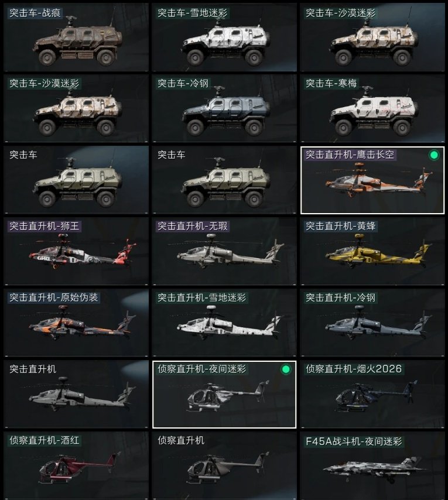Pick the 侦察直升机-酒红 red helicopter
448x500 pixels.
pos(76,465)
